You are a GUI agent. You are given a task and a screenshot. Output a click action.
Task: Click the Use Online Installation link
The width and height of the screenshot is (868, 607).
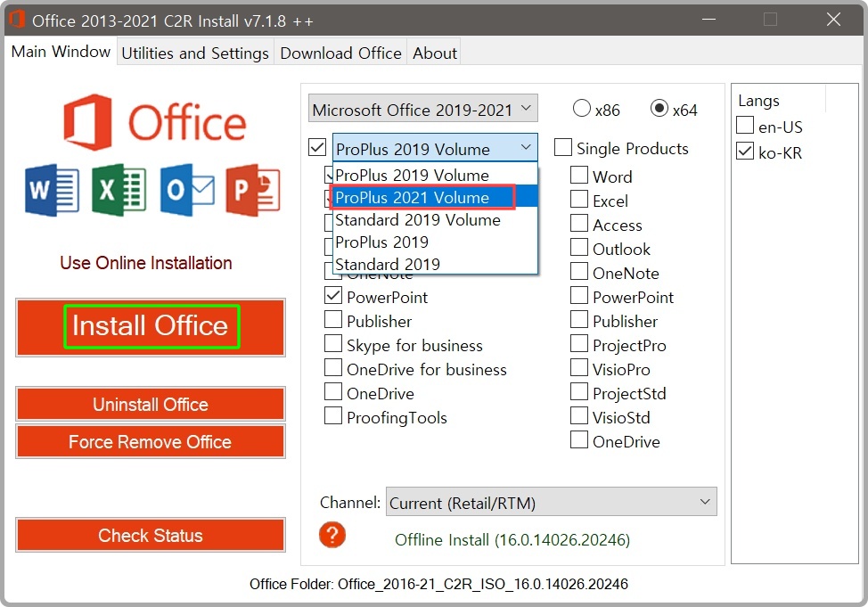[x=146, y=263]
